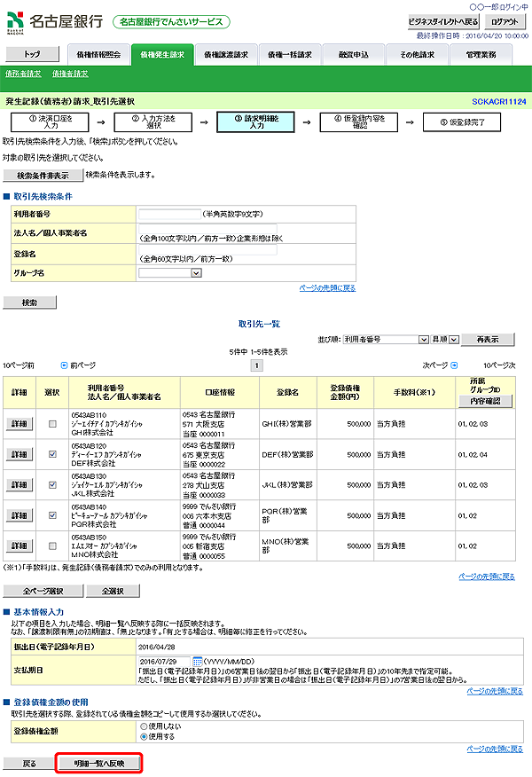Open the 債権譲渡請求 tab
The width and height of the screenshot is (532, 777).
226,55
